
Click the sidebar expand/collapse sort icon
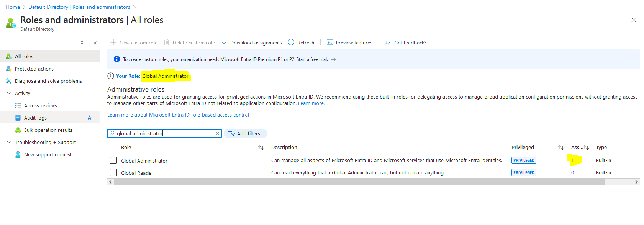pyautogui.click(x=82, y=43)
